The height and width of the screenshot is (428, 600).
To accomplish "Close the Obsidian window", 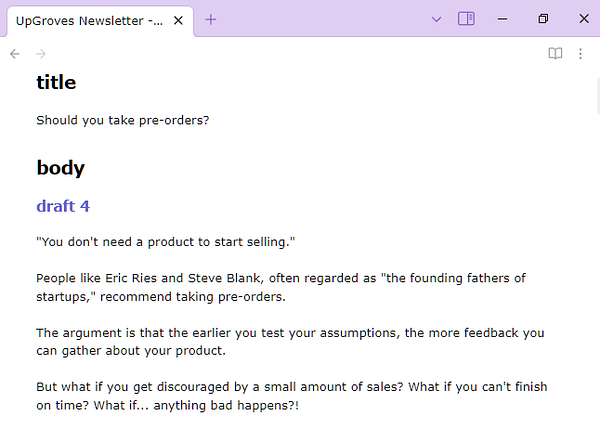I will coord(584,19).
